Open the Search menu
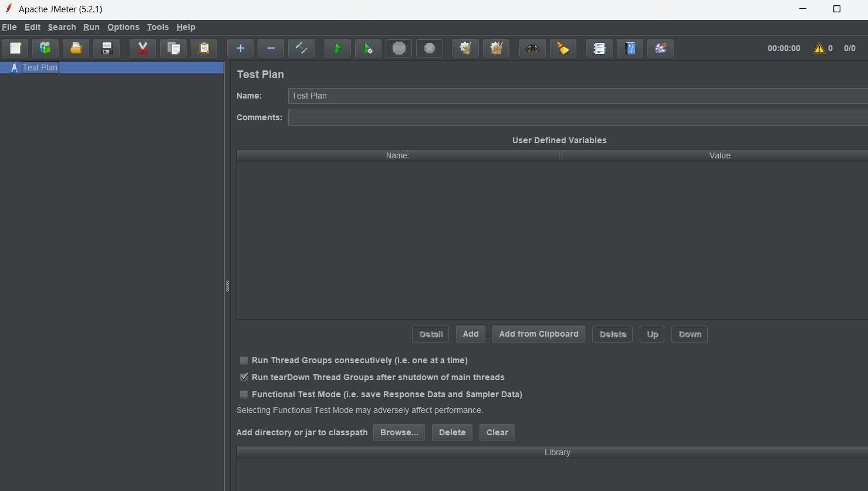Screen dimensions: 868x491 62,27
